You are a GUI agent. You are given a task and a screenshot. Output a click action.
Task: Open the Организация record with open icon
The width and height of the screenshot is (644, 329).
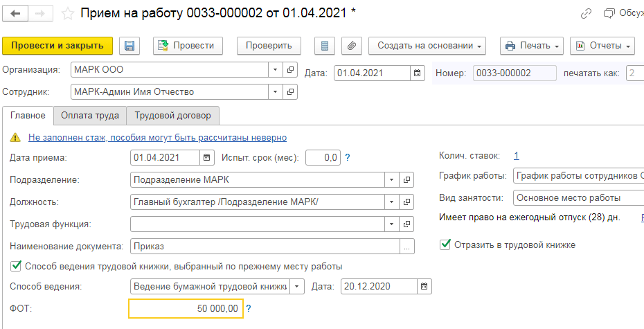[291, 70]
